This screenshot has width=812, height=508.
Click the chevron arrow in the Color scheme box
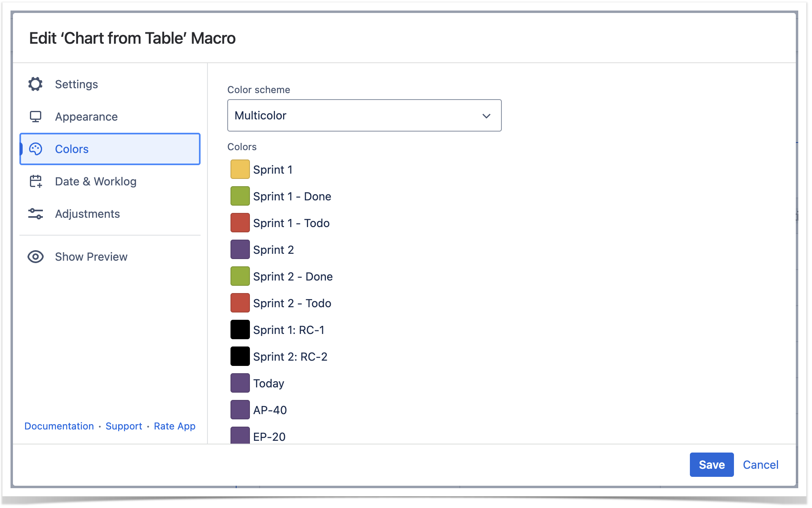point(486,116)
